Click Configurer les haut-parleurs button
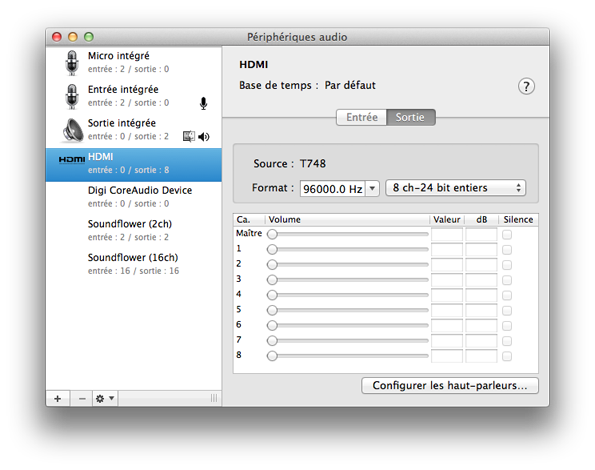 pyautogui.click(x=450, y=385)
